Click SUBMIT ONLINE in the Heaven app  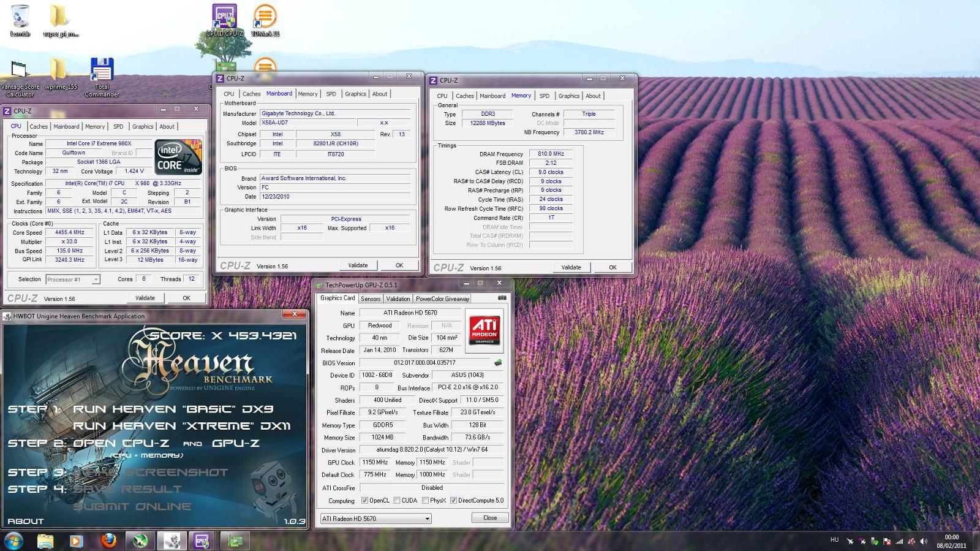(132, 506)
